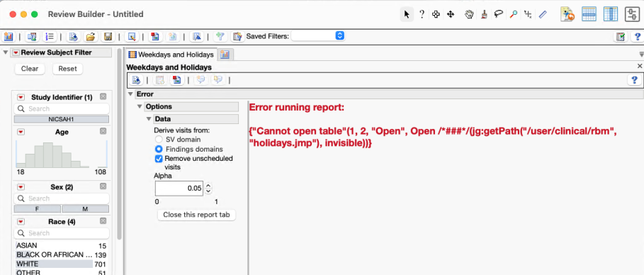This screenshot has width=644, height=275.
Task: Switch to Weekdays and Holidays tab
Action: 171,55
